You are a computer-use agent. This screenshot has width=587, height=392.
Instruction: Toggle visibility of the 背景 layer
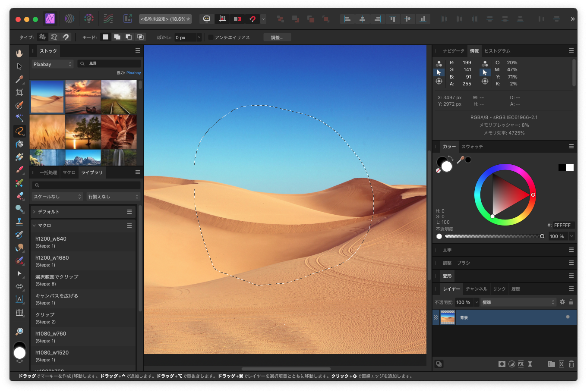tap(568, 317)
